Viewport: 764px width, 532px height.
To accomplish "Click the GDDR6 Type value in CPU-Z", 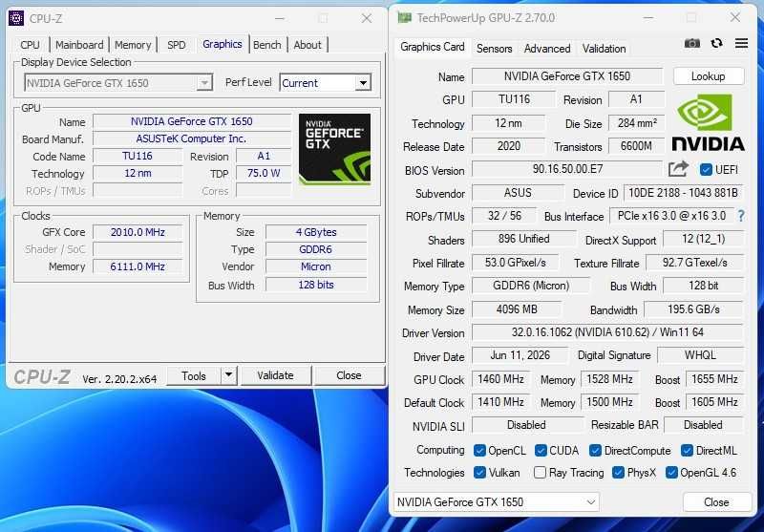I will 316,249.
